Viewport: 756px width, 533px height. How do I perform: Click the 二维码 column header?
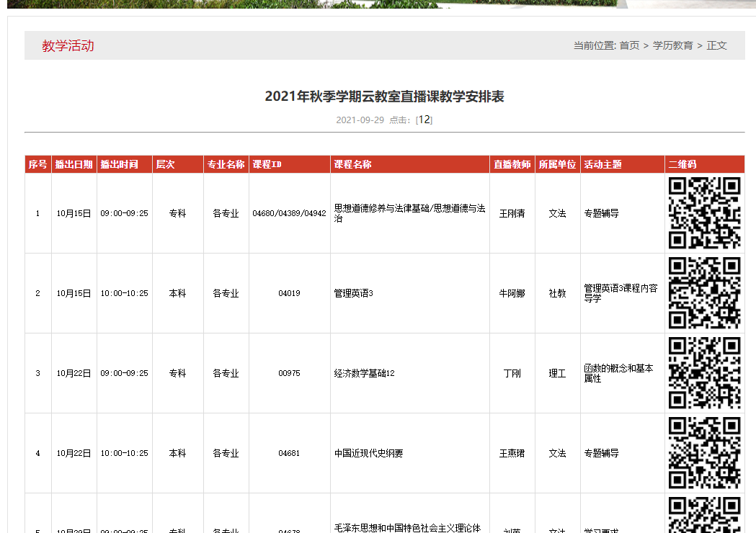[682, 164]
